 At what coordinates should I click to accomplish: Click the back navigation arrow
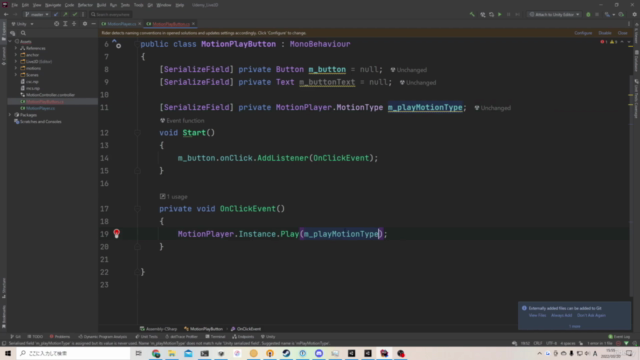coord(6,14)
